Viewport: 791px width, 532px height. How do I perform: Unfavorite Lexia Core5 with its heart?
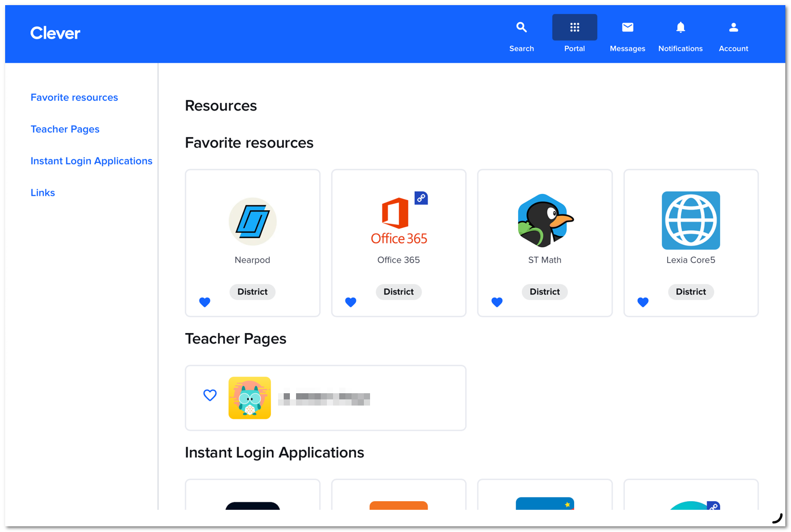tap(642, 302)
